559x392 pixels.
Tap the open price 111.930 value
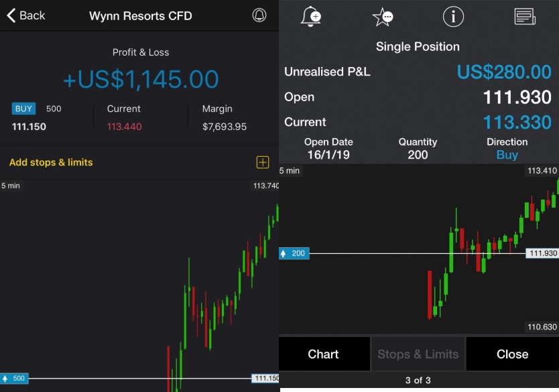tap(517, 97)
